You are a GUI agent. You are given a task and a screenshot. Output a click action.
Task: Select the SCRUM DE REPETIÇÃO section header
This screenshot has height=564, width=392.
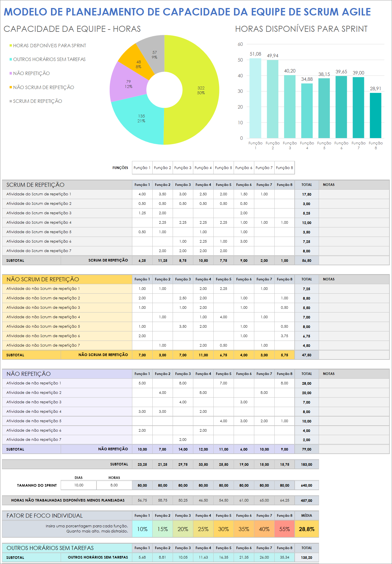pyautogui.click(x=67, y=185)
